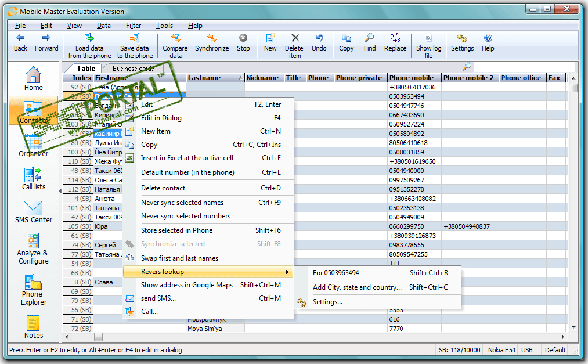The width and height of the screenshot is (588, 364).
Task: Click Add City, state and country option
Action: pos(357,287)
